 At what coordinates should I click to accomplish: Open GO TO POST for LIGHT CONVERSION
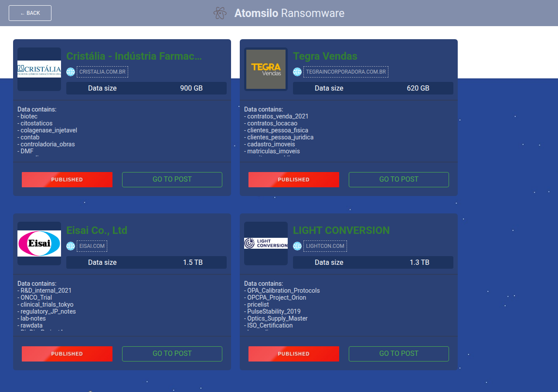point(399,354)
